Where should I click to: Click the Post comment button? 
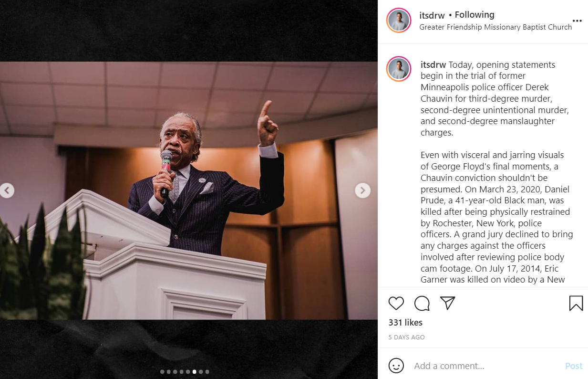(x=574, y=366)
